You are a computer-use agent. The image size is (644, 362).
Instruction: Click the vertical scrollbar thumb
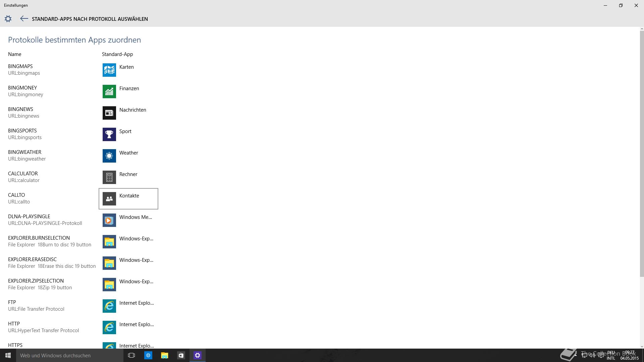[642, 154]
